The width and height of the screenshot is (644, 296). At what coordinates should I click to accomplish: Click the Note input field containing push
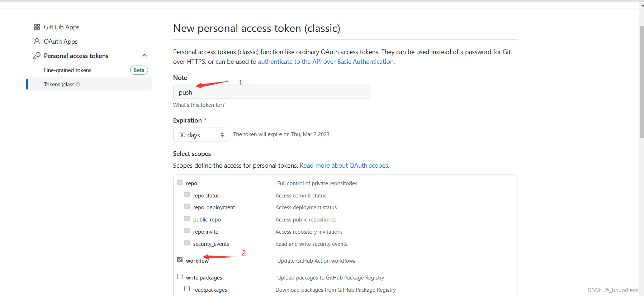tap(271, 92)
